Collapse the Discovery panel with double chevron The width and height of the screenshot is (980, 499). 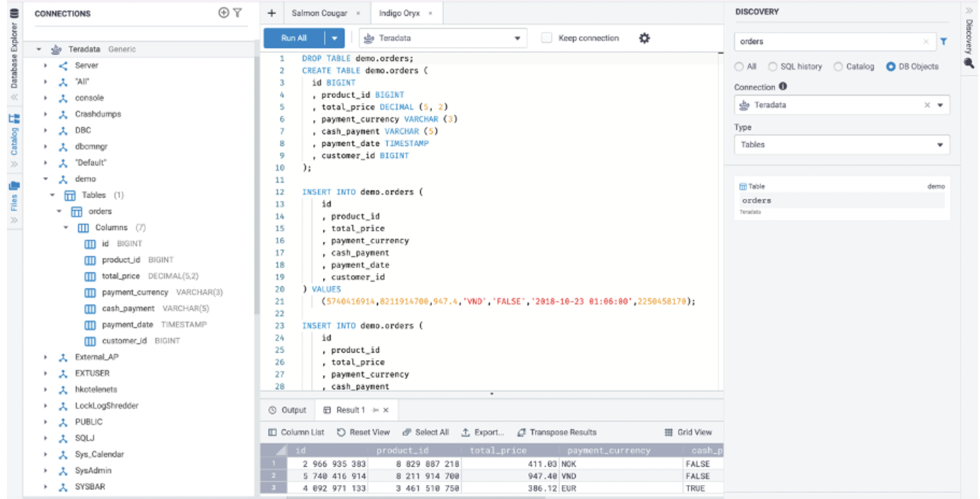[970, 10]
